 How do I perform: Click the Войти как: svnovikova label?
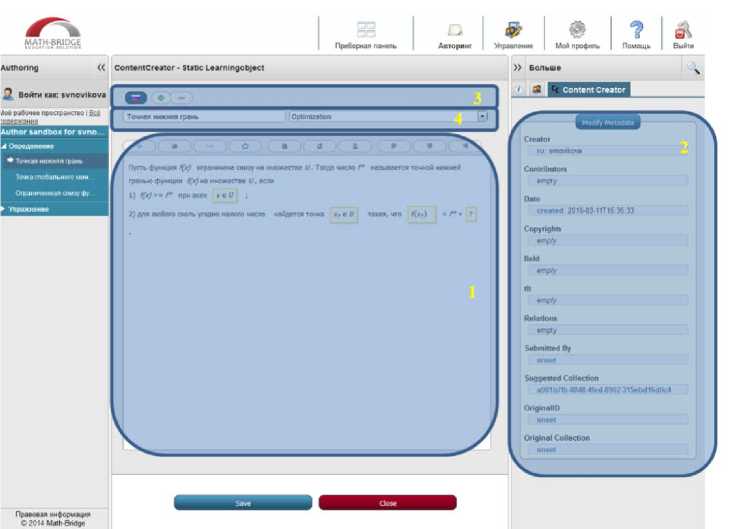tap(62, 95)
